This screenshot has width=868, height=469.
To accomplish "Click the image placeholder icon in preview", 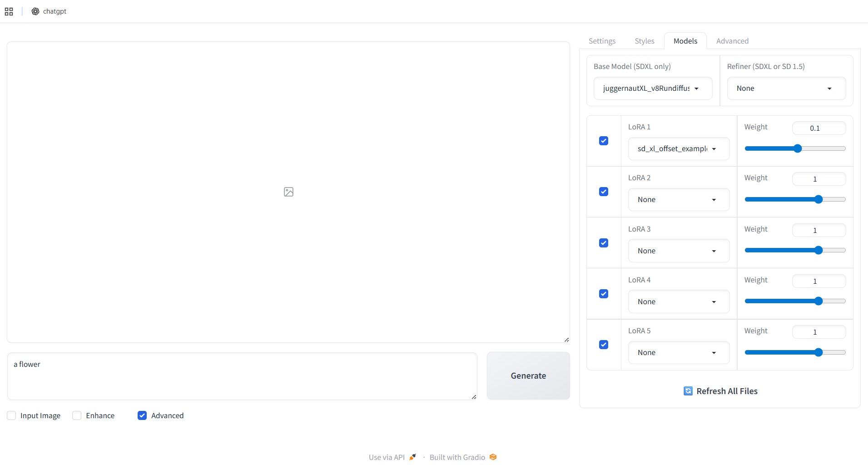I will [288, 192].
